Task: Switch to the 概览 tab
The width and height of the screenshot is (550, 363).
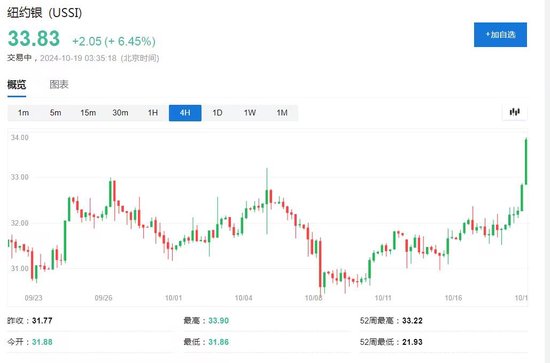Action: pyautogui.click(x=16, y=85)
